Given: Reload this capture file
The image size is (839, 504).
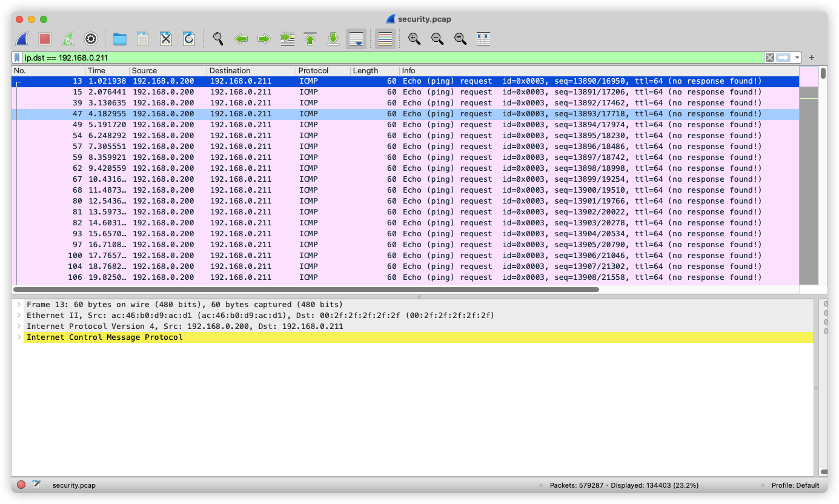Looking at the screenshot, I should [189, 39].
